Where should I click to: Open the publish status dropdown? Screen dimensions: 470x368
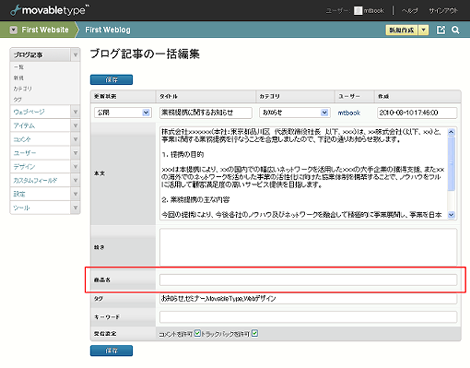(x=123, y=113)
